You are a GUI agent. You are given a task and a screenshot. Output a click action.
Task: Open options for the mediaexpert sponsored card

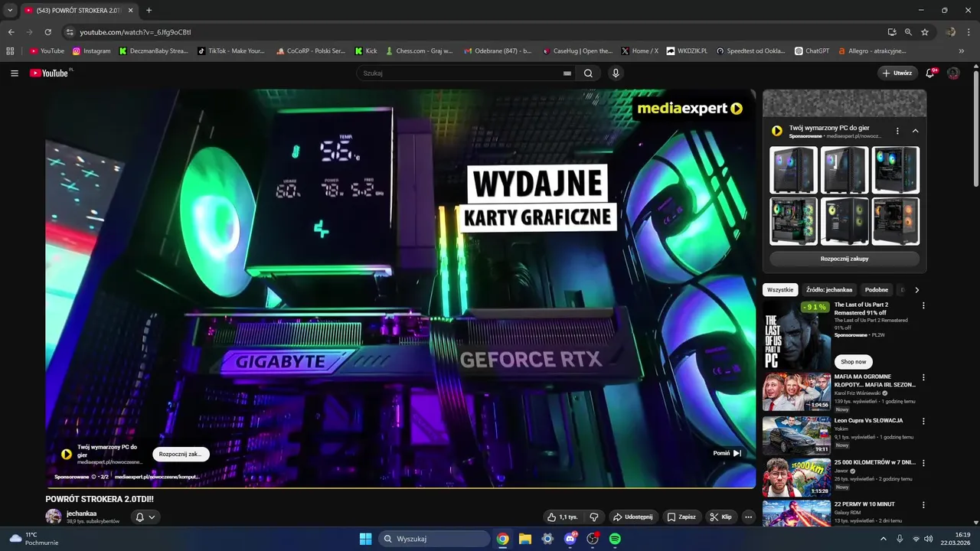(897, 131)
